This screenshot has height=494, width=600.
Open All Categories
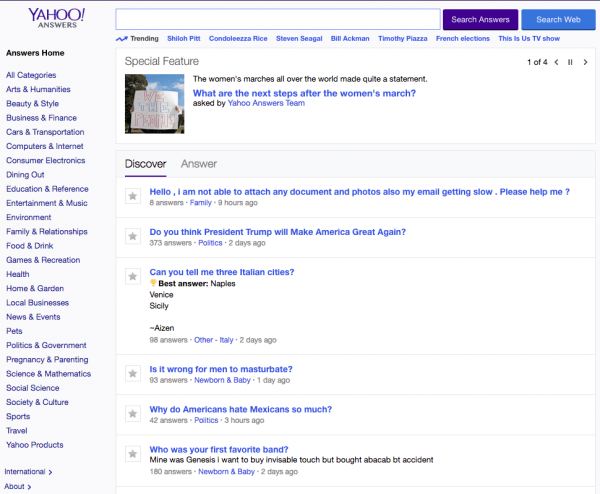(31, 75)
